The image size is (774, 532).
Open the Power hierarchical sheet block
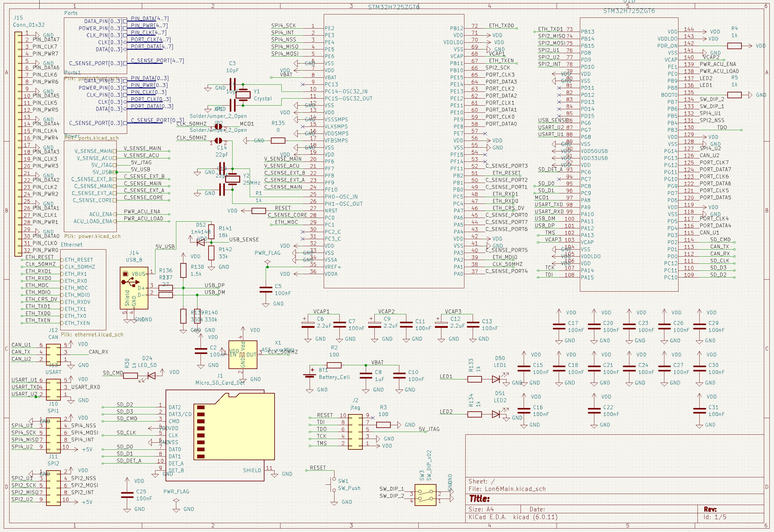point(90,186)
